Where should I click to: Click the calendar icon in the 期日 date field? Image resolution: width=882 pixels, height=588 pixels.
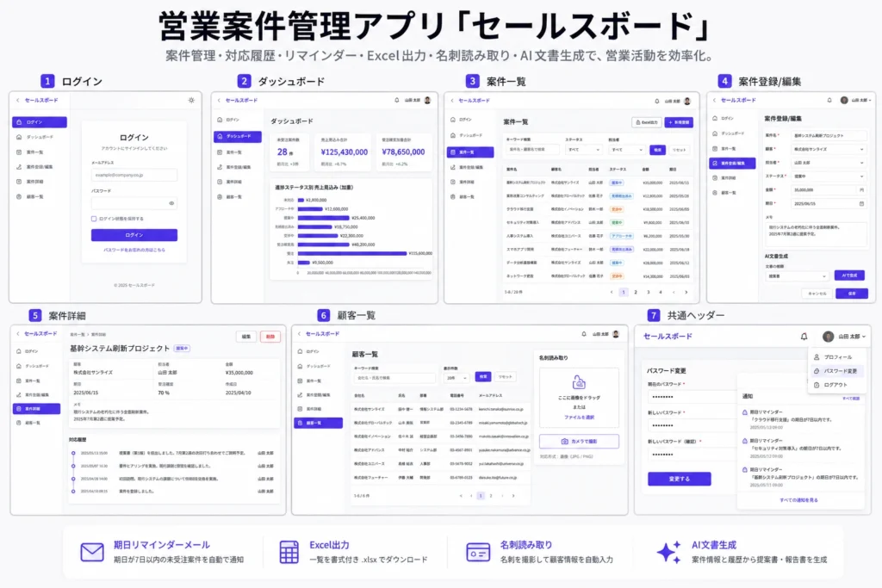tap(861, 203)
